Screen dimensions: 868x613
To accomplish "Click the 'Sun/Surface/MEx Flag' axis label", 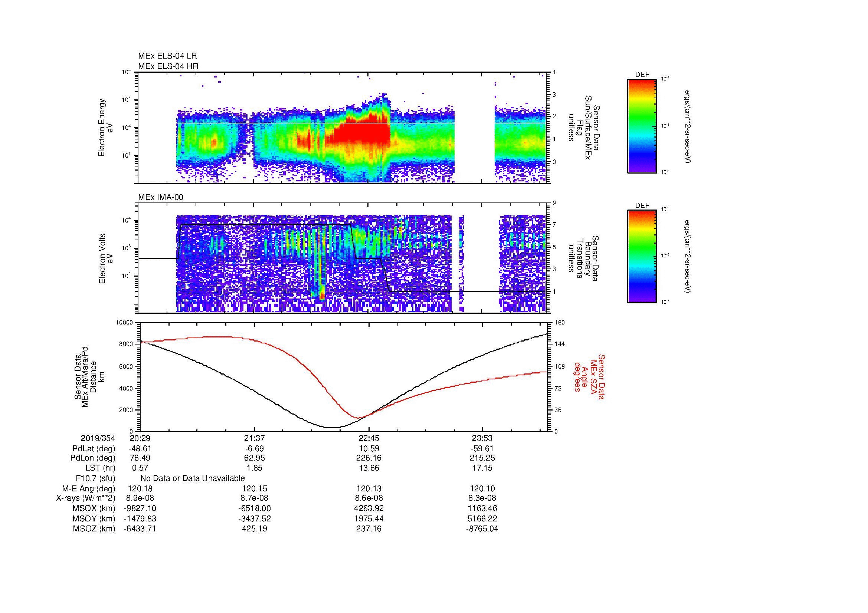I will pos(583,128).
